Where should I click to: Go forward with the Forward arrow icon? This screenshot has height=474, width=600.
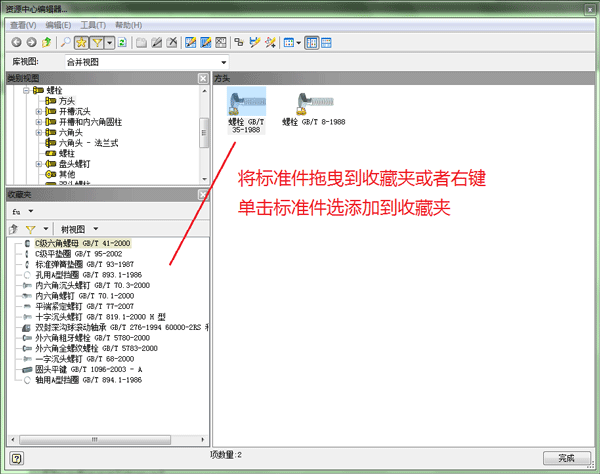[x=31, y=42]
